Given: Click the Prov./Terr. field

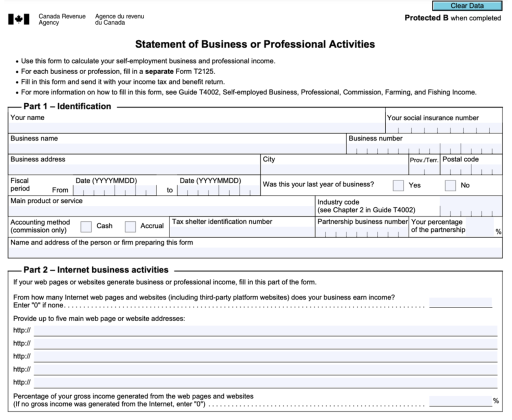Looking at the screenshot, I should [x=424, y=169].
